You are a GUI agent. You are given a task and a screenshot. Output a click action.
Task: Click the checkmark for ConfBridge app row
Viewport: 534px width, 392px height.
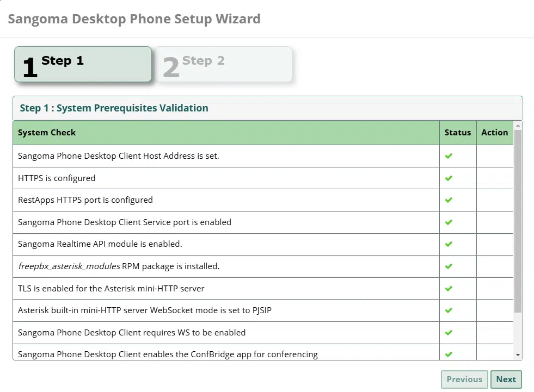coord(449,354)
